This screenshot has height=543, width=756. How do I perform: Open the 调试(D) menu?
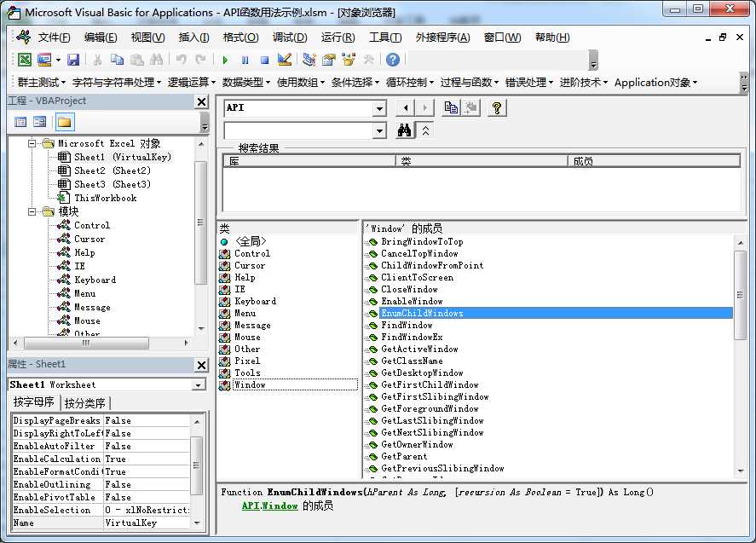290,38
